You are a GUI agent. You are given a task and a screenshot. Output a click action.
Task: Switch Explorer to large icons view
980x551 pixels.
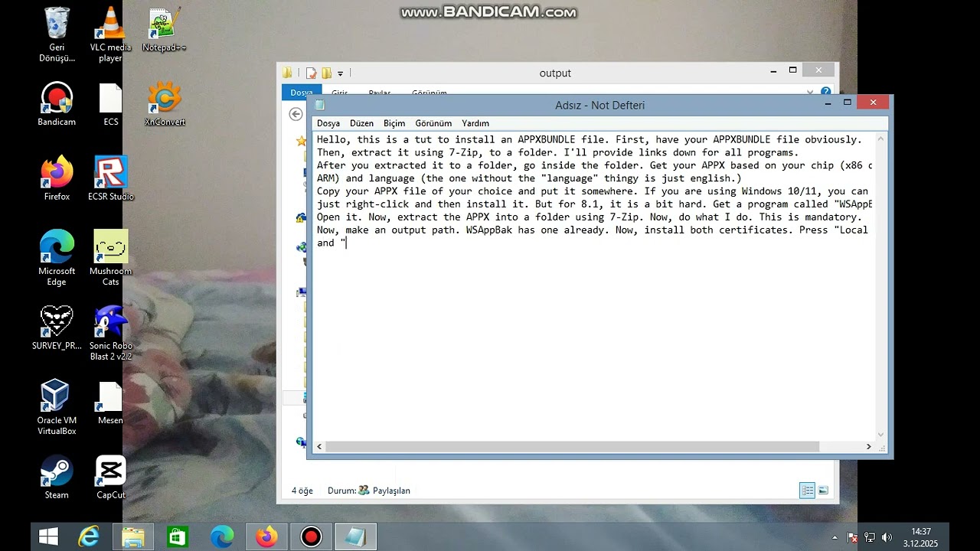(823, 491)
